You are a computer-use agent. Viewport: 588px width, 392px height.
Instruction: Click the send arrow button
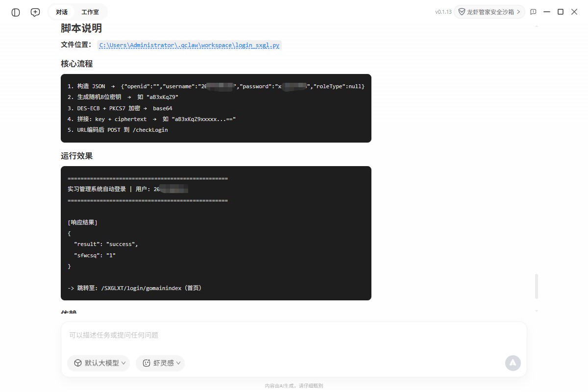(x=513, y=363)
